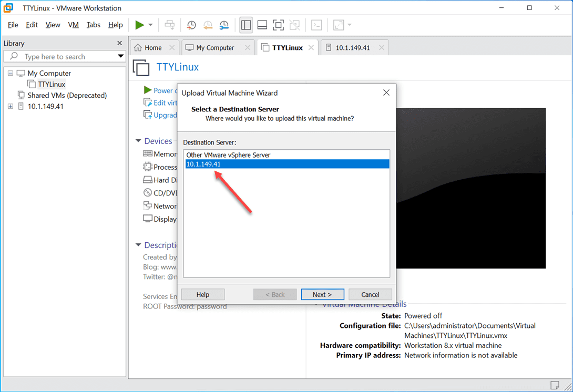This screenshot has height=392, width=573.
Task: Click the configuration file path text
Action: (x=469, y=331)
